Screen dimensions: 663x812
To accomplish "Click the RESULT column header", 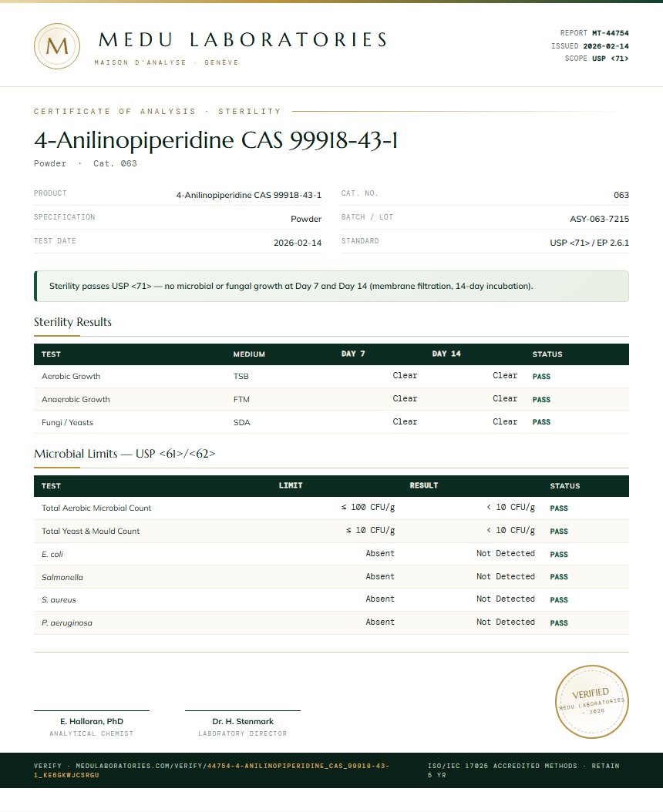I will [423, 485].
